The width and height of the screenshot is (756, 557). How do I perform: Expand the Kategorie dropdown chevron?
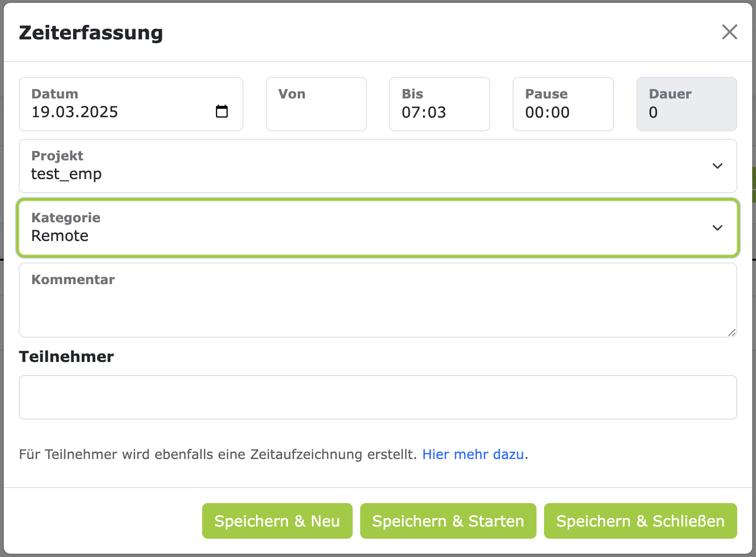pyautogui.click(x=717, y=228)
